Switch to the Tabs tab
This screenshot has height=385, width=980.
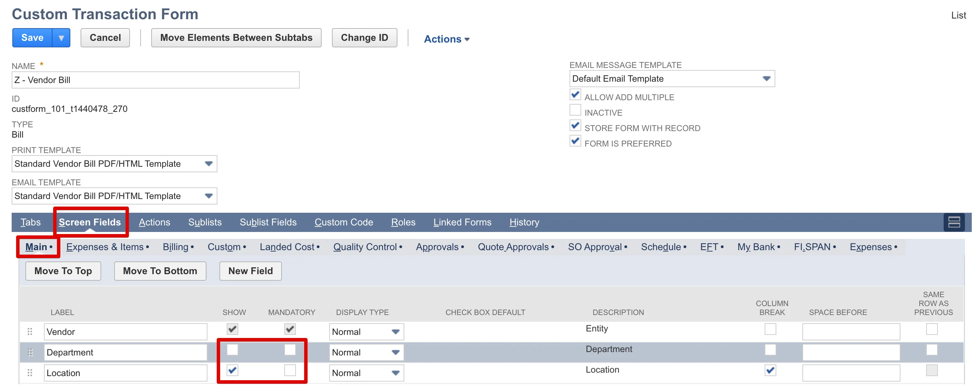pos(31,222)
